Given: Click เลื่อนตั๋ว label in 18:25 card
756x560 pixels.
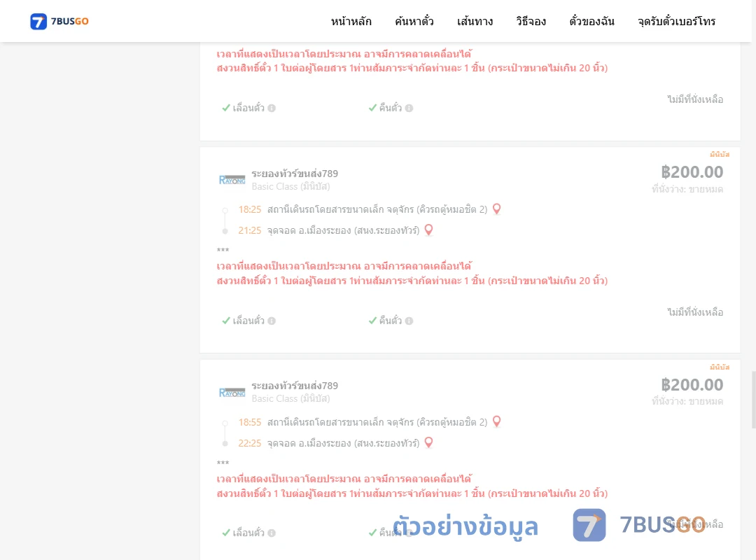Looking at the screenshot, I should click(x=248, y=321).
